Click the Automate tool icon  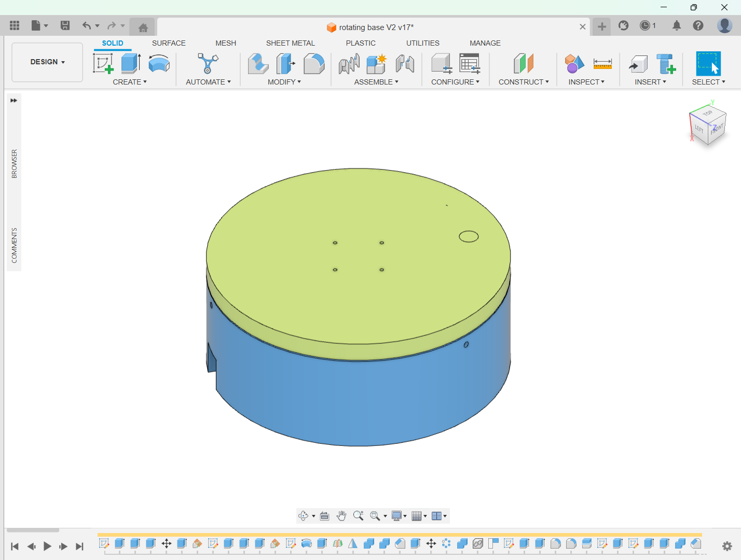[208, 64]
